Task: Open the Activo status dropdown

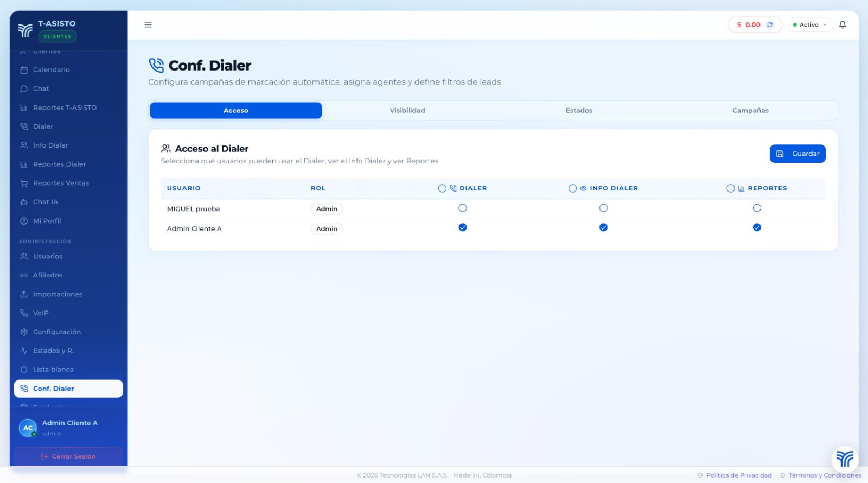Action: [x=810, y=24]
